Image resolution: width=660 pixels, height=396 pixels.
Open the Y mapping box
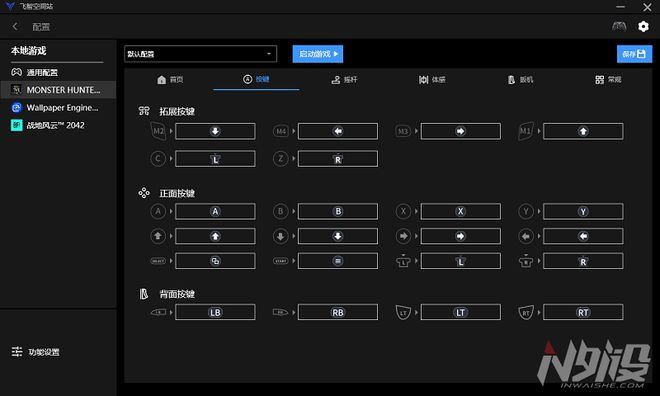pos(583,211)
